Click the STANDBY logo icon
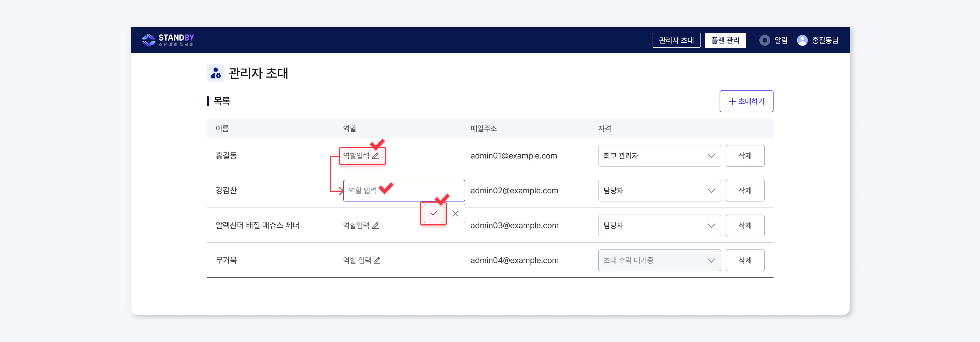Screen dimensions: 980x342 [148, 40]
